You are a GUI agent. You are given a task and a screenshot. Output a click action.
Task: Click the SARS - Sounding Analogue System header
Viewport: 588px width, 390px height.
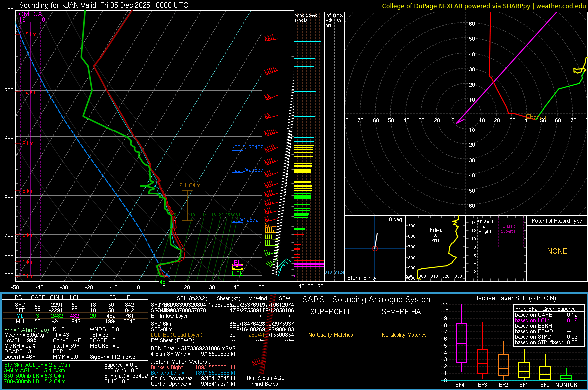pos(367,300)
